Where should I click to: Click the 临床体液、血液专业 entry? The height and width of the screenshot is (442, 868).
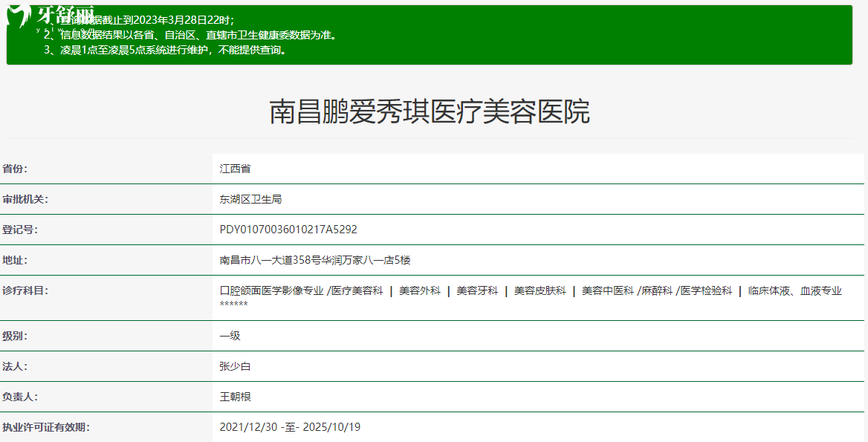click(x=794, y=291)
